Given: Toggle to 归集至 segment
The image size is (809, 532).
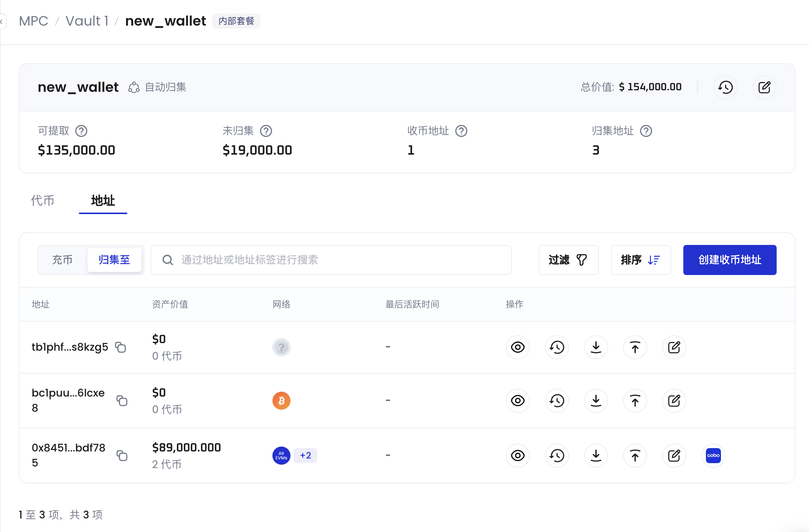Looking at the screenshot, I should click(114, 260).
